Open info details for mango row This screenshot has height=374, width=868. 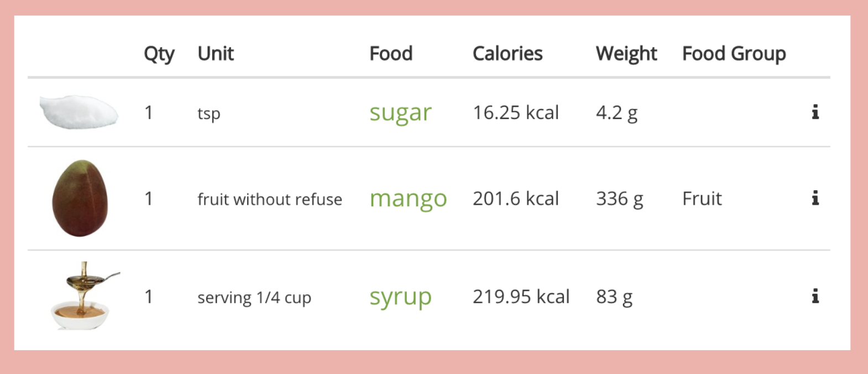815,199
